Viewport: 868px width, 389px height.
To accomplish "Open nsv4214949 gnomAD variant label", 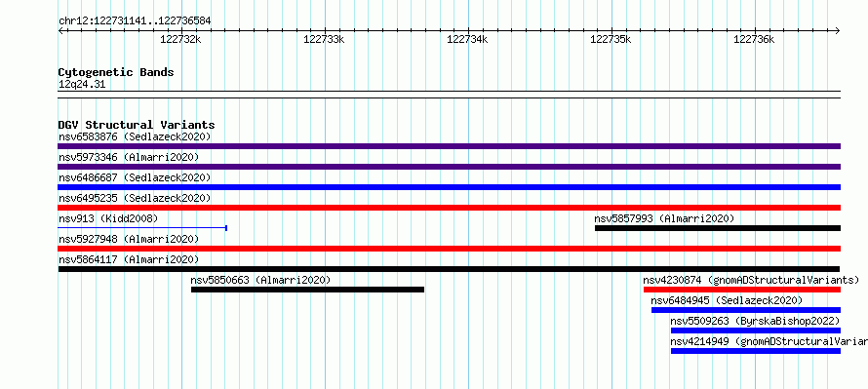I will click(769, 341).
